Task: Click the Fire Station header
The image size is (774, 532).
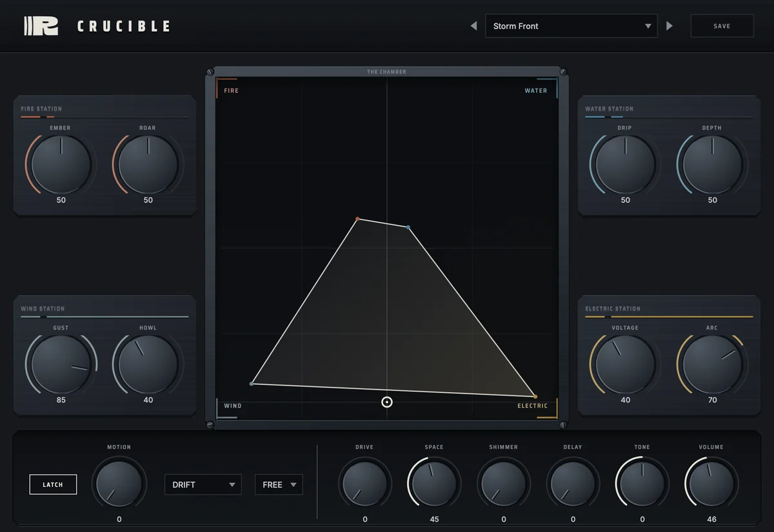Action: point(41,109)
